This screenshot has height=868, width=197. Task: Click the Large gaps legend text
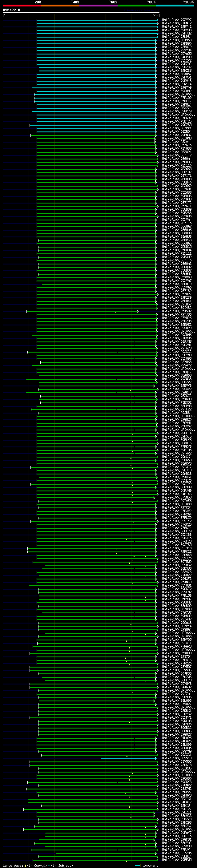click(38, 865)
